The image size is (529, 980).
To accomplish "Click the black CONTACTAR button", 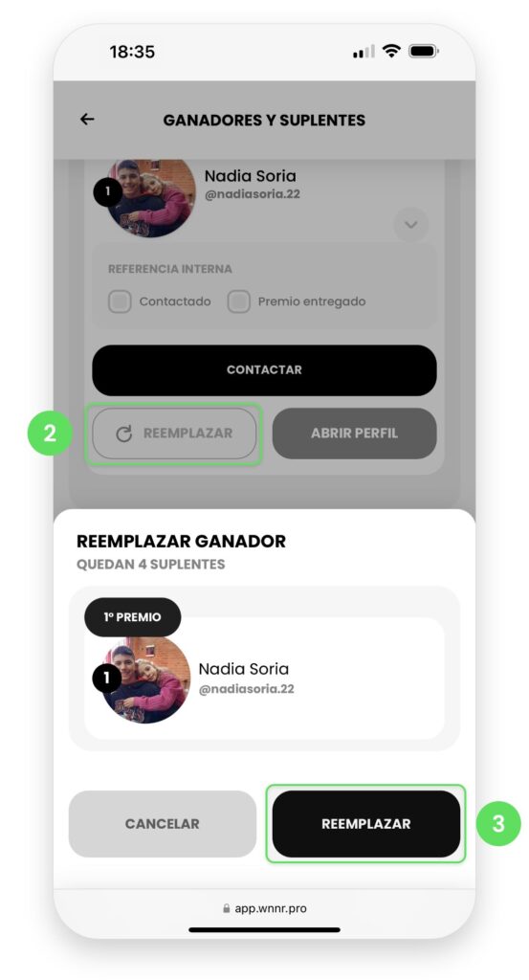I will click(x=264, y=370).
